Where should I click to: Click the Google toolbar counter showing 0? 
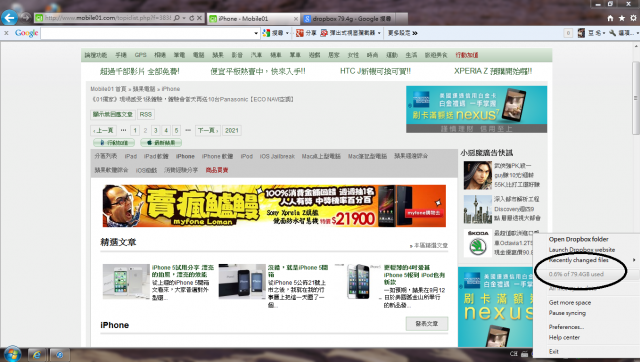tap(568, 33)
